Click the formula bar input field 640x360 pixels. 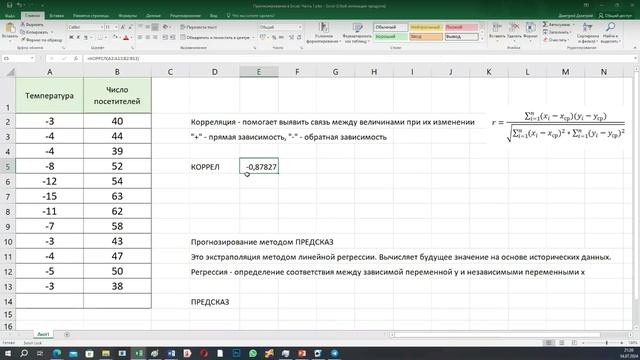tap(359, 58)
